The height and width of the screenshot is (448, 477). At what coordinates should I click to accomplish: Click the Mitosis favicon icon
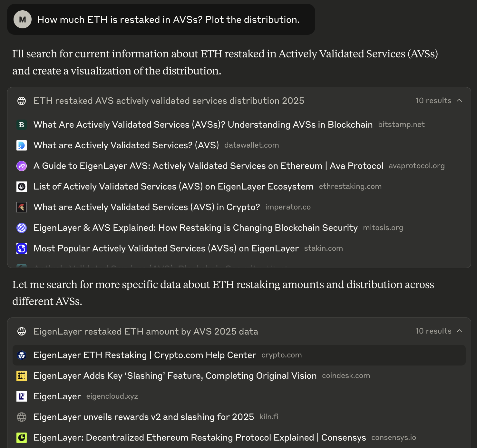pos(22,228)
